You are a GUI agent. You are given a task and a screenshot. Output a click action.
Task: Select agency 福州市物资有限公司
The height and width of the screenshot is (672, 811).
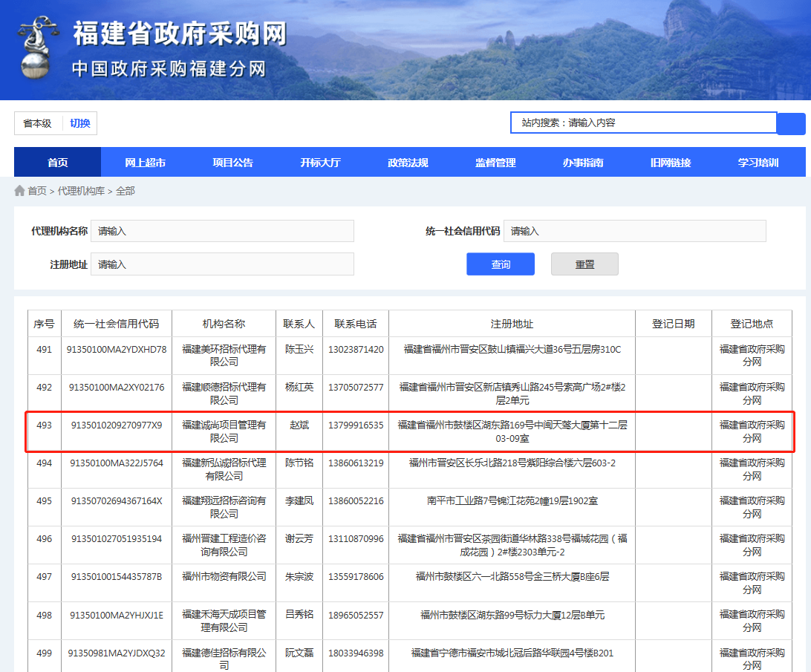224,576
